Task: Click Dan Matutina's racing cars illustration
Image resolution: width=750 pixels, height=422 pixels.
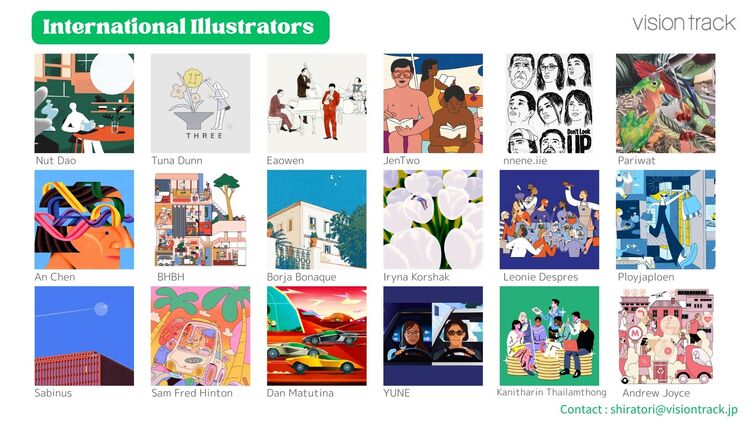Action: (317, 336)
